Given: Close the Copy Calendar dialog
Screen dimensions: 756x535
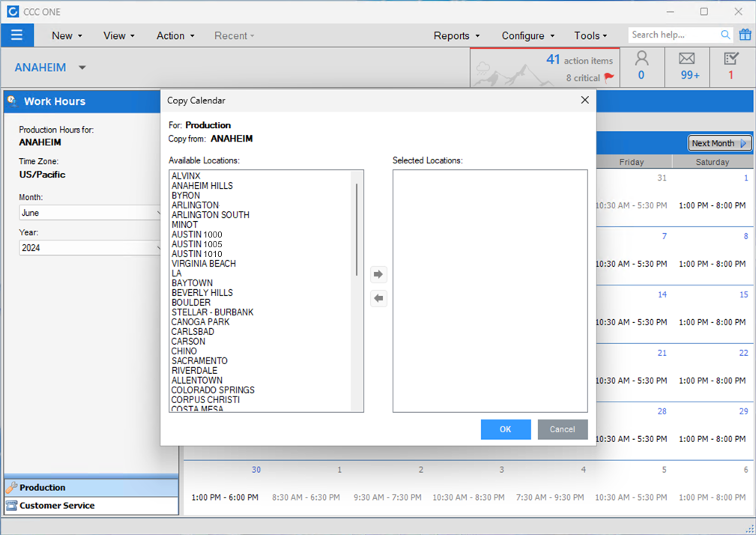Looking at the screenshot, I should point(585,100).
